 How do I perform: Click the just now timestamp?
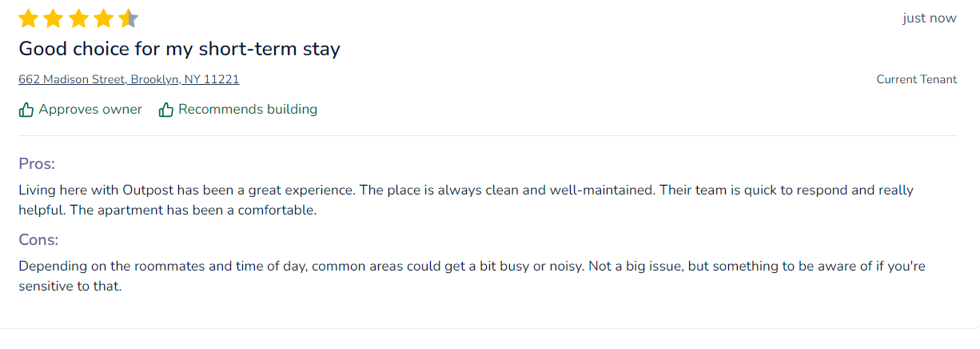(x=930, y=18)
